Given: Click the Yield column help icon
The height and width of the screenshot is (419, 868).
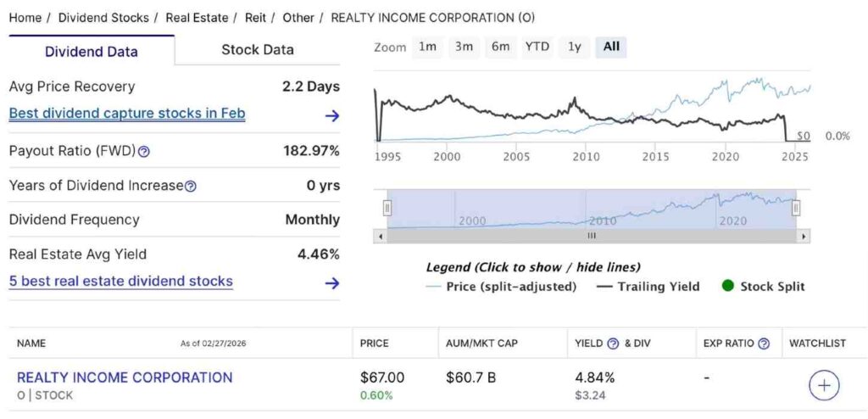Looking at the screenshot, I should click(613, 344).
